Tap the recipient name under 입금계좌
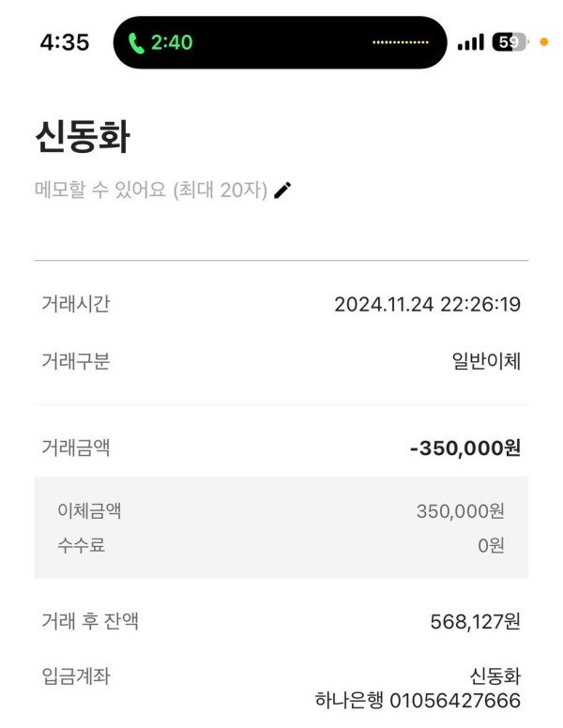This screenshot has width=563, height=728. click(x=495, y=676)
